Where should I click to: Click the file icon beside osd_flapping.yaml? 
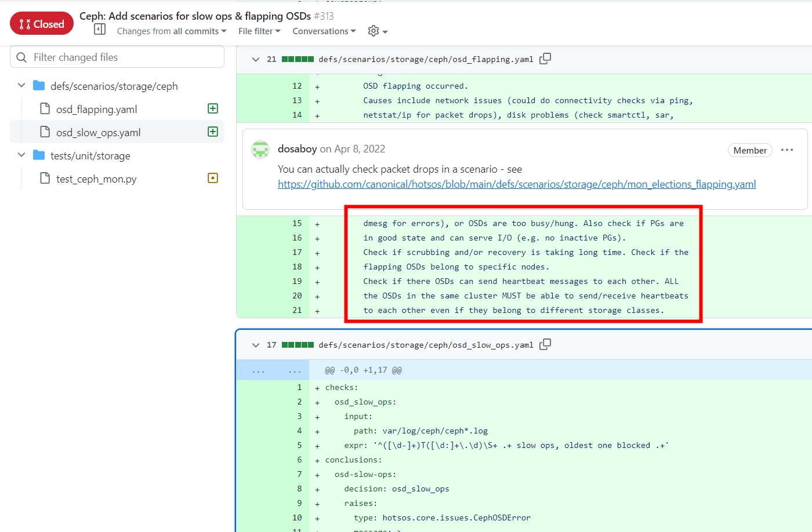[45, 109]
